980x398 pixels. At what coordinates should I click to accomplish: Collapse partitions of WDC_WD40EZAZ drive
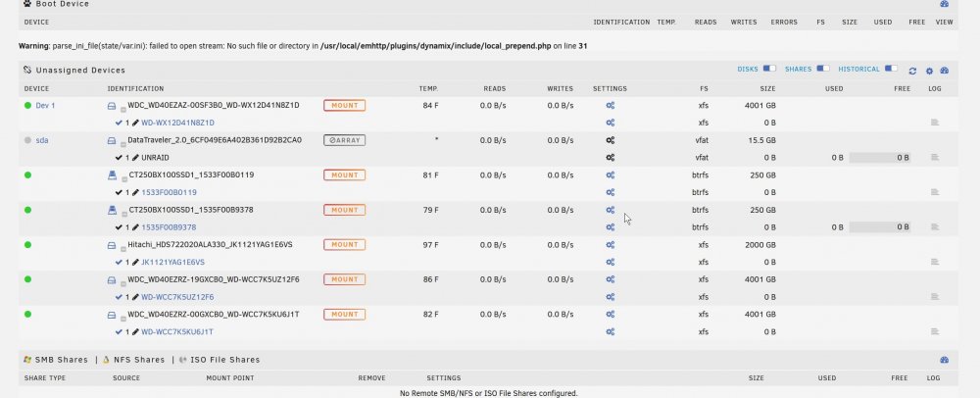click(123, 109)
